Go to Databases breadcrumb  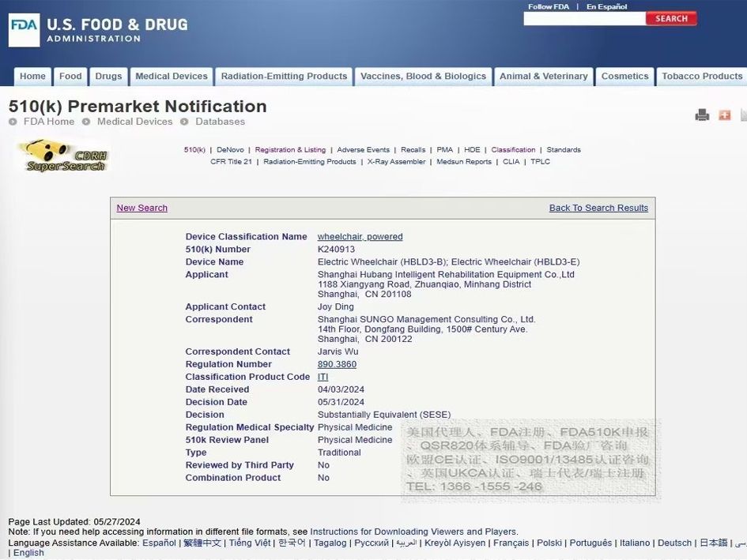220,122
